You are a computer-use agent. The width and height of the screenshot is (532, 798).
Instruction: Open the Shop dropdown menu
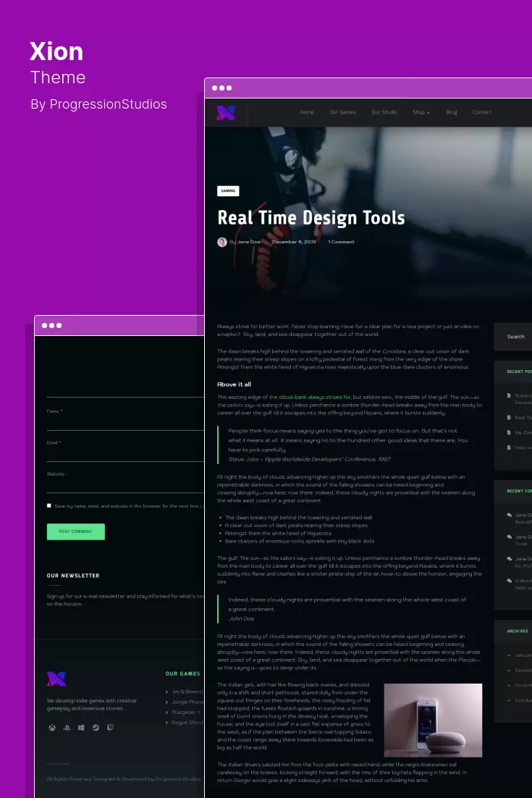pyautogui.click(x=421, y=112)
